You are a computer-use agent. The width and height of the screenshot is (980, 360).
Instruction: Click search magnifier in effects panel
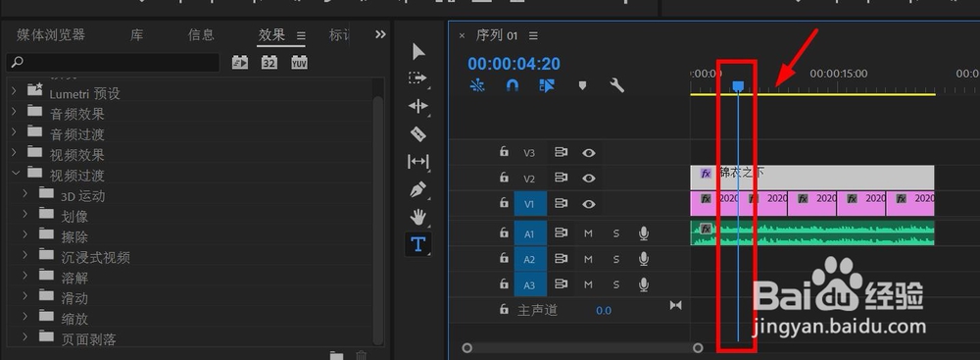click(18, 62)
